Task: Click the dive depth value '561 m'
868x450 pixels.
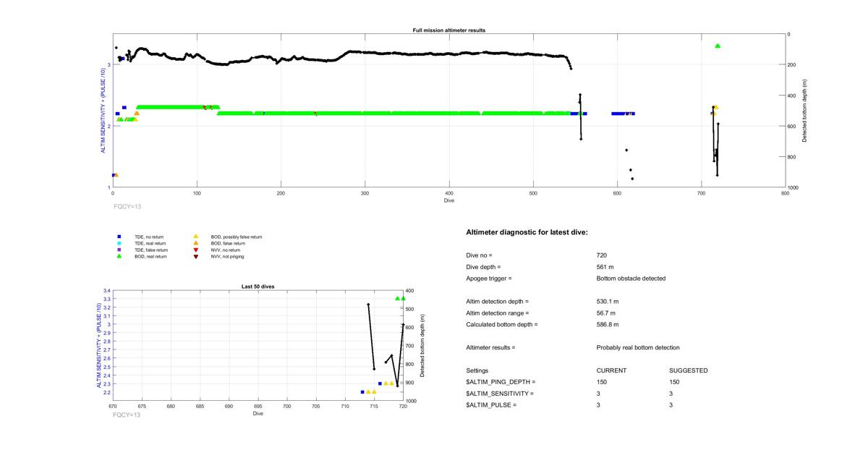Action: tap(605, 267)
